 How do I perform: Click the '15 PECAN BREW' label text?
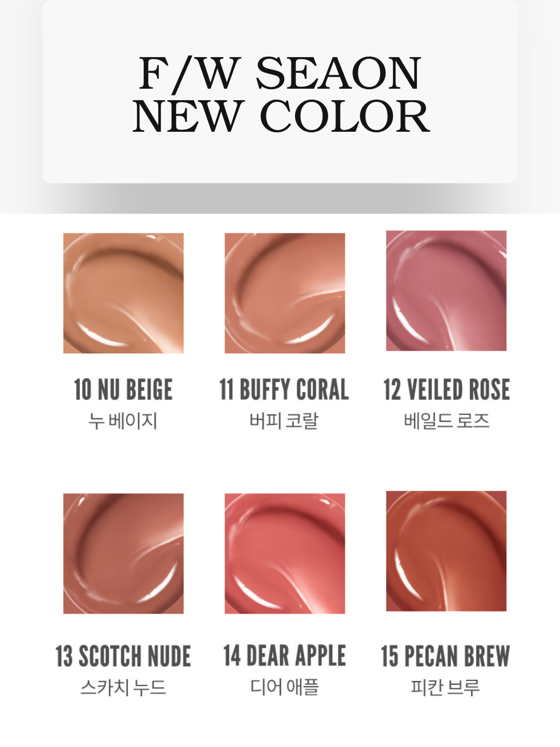pos(445,656)
